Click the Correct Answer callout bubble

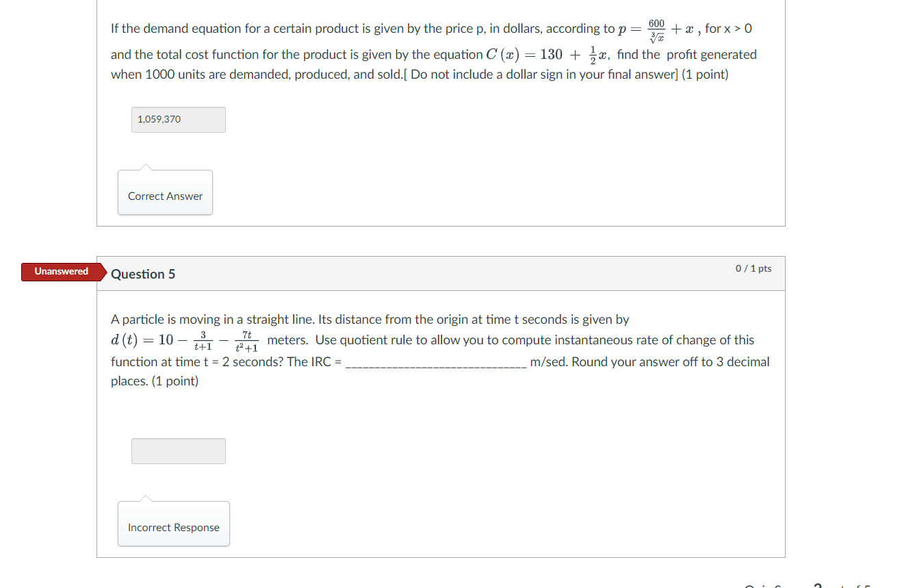[x=165, y=196]
